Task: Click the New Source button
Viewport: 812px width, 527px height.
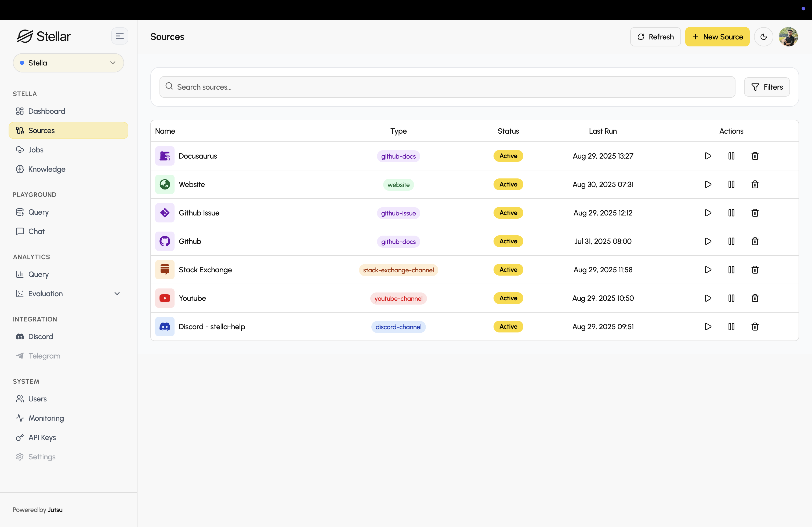Action: coord(717,37)
